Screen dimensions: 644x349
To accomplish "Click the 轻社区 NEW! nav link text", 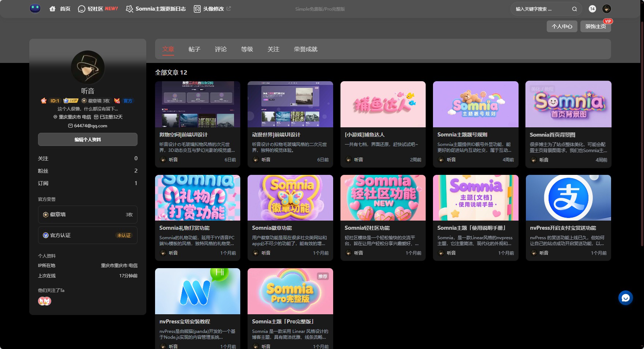I will click(x=103, y=9).
